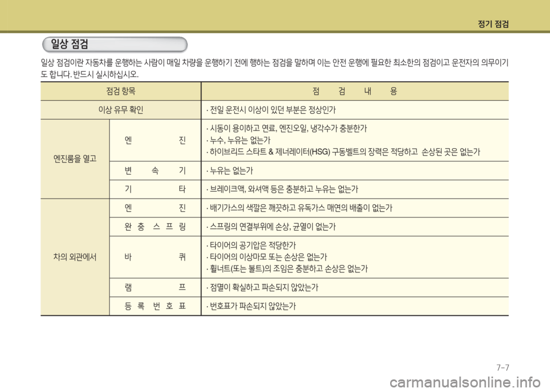The width and height of the screenshot is (550, 392).
Task: Click the '휠너트(또는 볼트)의 조임은 충분하고' line
Action: coord(287,269)
